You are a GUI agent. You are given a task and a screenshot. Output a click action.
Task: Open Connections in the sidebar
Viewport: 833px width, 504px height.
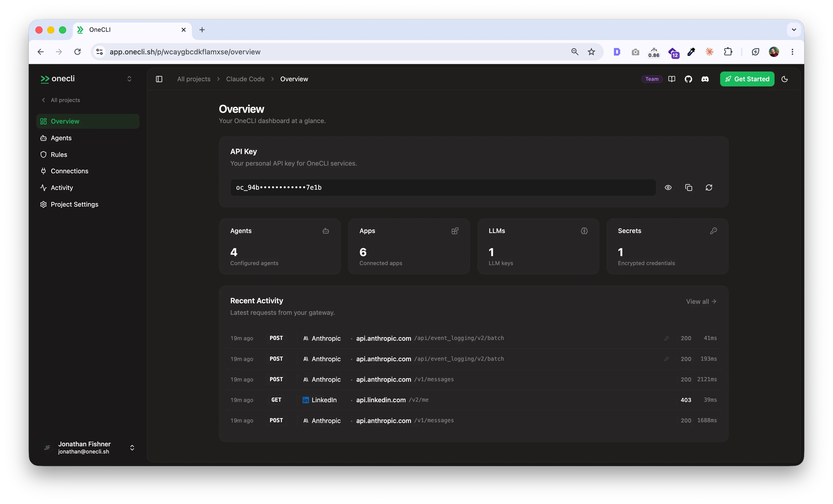pos(88,171)
